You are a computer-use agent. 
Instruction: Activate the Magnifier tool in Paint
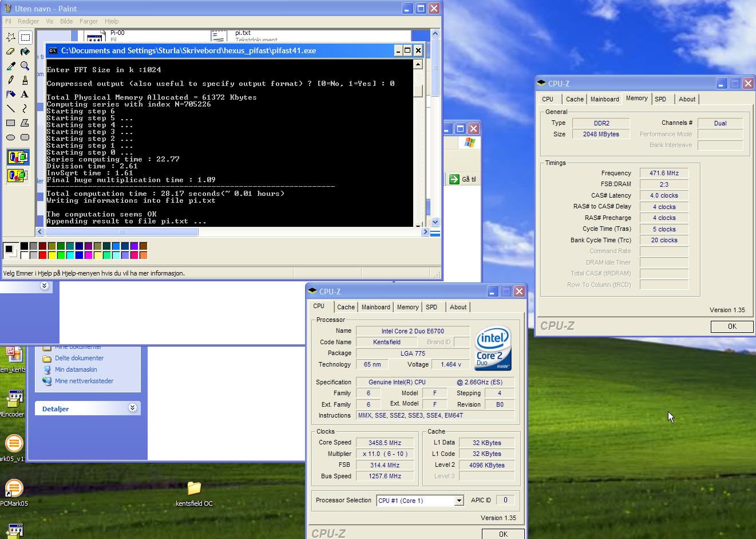25,66
